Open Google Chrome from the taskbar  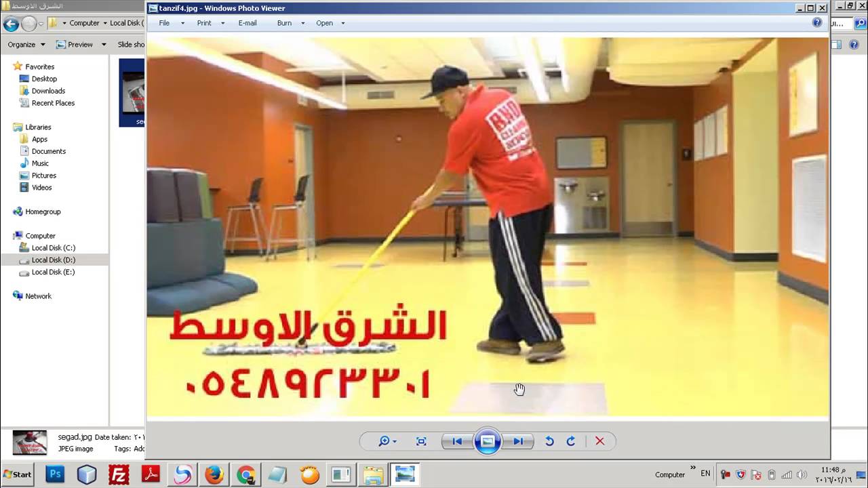(246, 474)
